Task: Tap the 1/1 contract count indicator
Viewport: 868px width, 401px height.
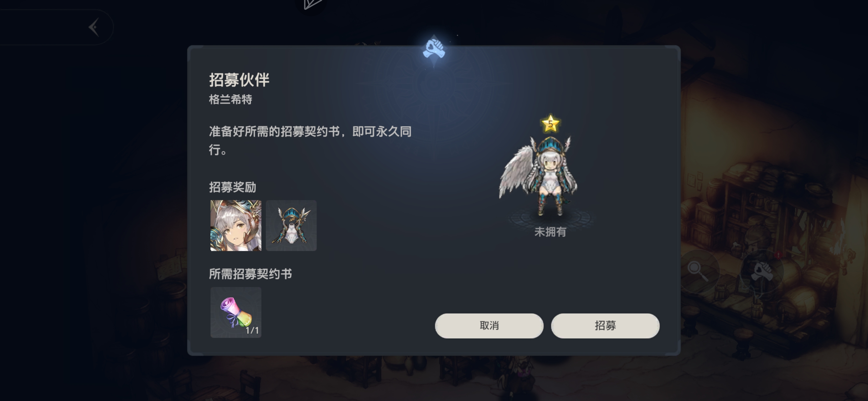Action: 252,331
